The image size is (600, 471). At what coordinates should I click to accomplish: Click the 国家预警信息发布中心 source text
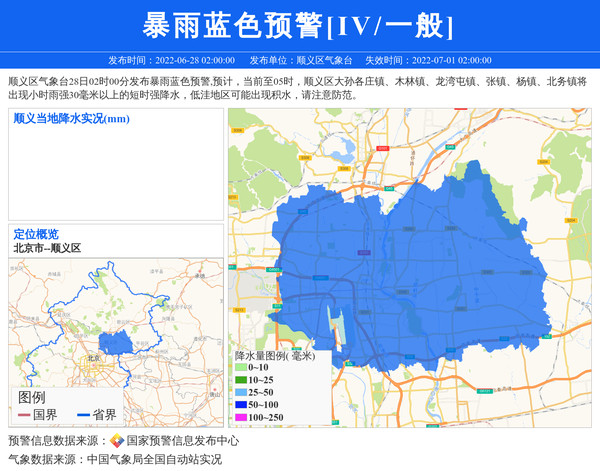pyautogui.click(x=183, y=441)
